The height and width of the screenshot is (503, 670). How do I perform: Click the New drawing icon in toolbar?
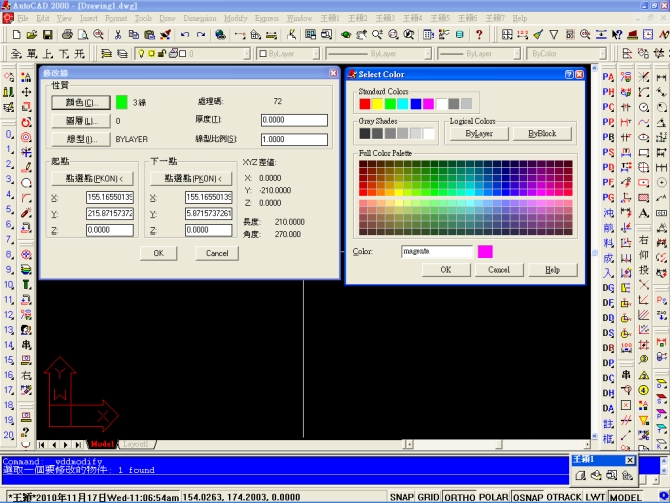coord(16,35)
